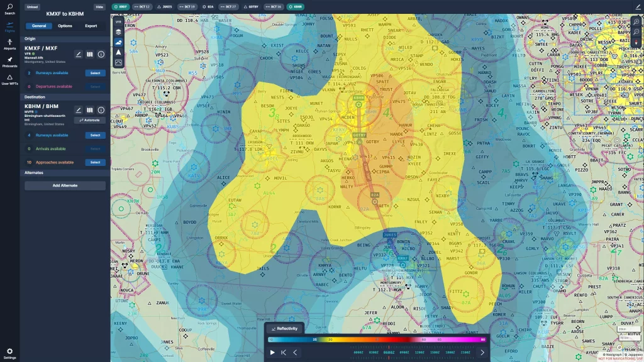Play the weather animation
The image size is (644, 362).
click(272, 352)
